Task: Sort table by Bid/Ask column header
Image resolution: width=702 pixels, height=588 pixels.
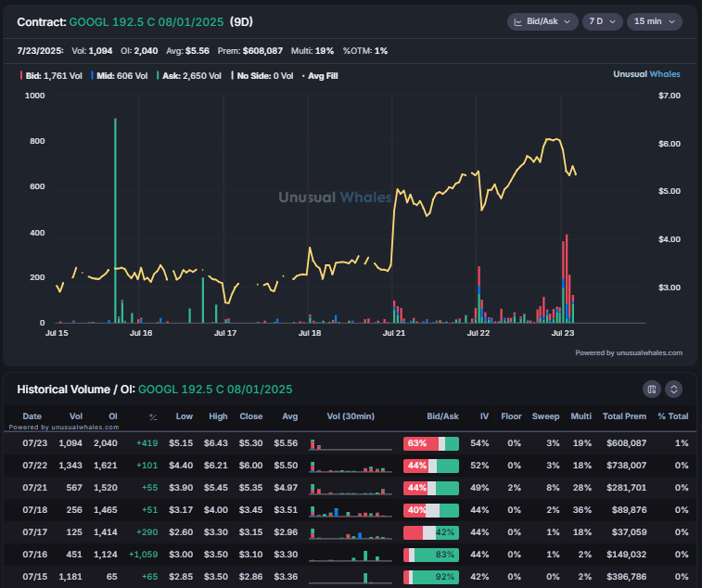Action: [x=442, y=416]
